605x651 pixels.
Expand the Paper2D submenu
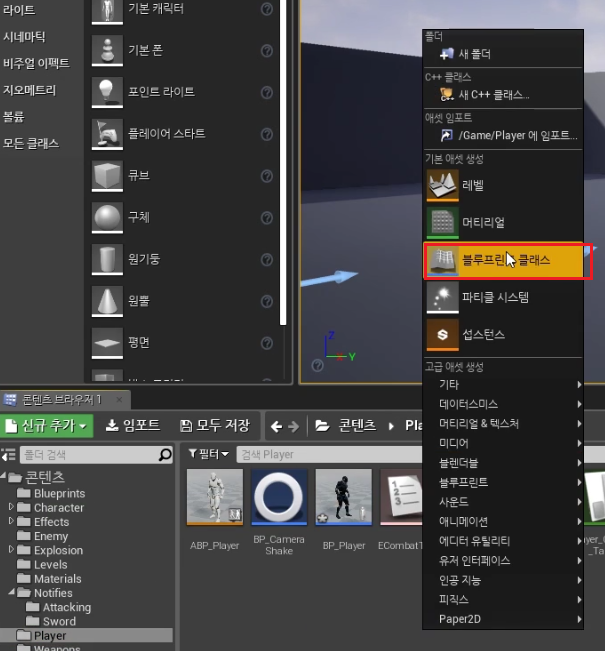[x=503, y=619]
